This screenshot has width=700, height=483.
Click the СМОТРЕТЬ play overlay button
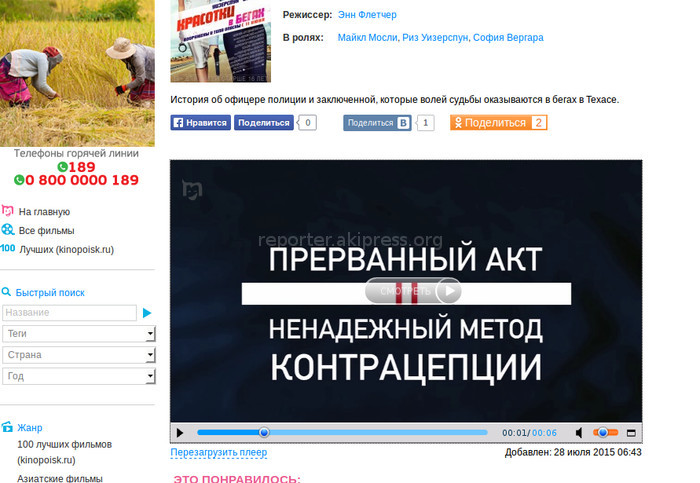pyautogui.click(x=413, y=291)
